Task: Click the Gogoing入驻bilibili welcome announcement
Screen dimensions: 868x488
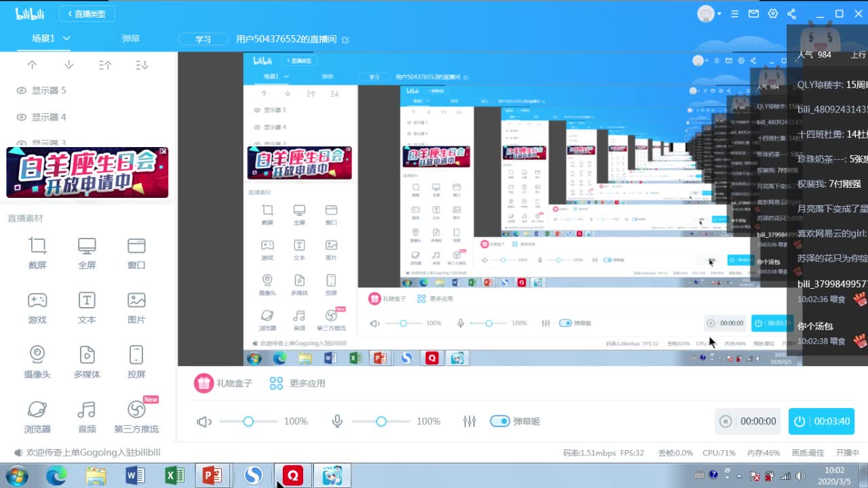Action: [94, 452]
